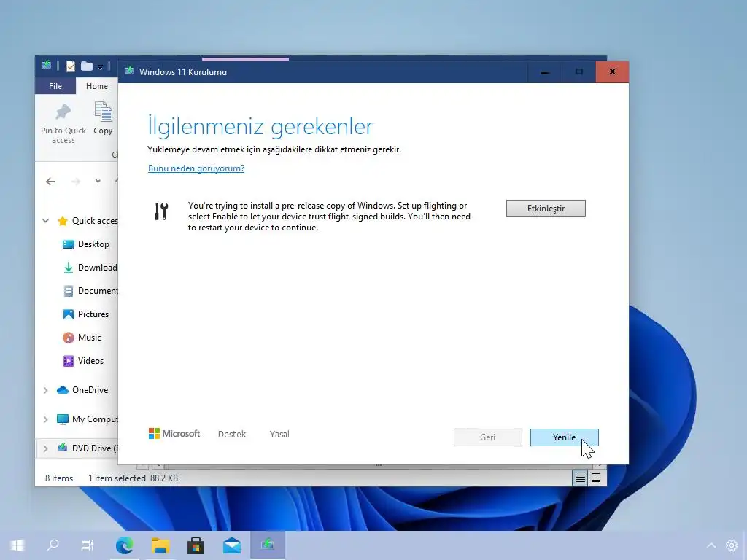Minimize the Windows 11 Kurulumu window
Screen dimensions: 747x560
pyautogui.click(x=545, y=72)
